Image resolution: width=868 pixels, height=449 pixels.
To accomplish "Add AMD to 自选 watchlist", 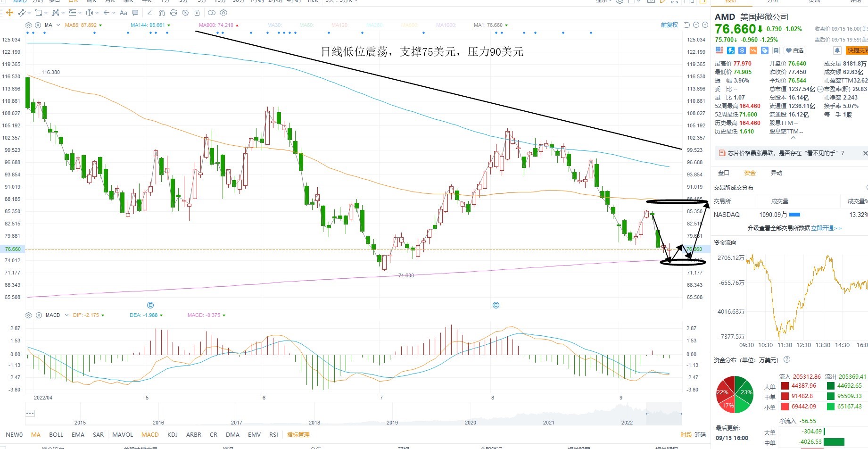I will click(x=795, y=50).
